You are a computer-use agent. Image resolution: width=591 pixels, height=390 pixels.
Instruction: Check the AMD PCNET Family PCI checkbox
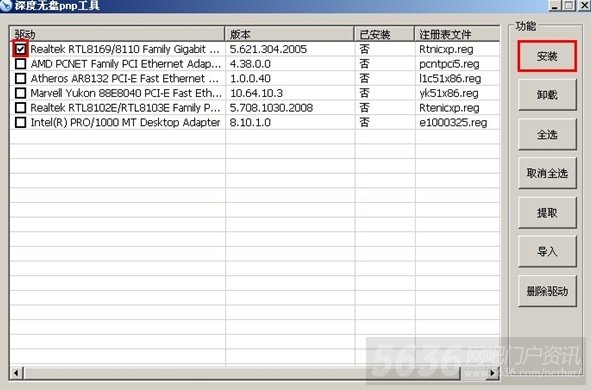(x=20, y=64)
